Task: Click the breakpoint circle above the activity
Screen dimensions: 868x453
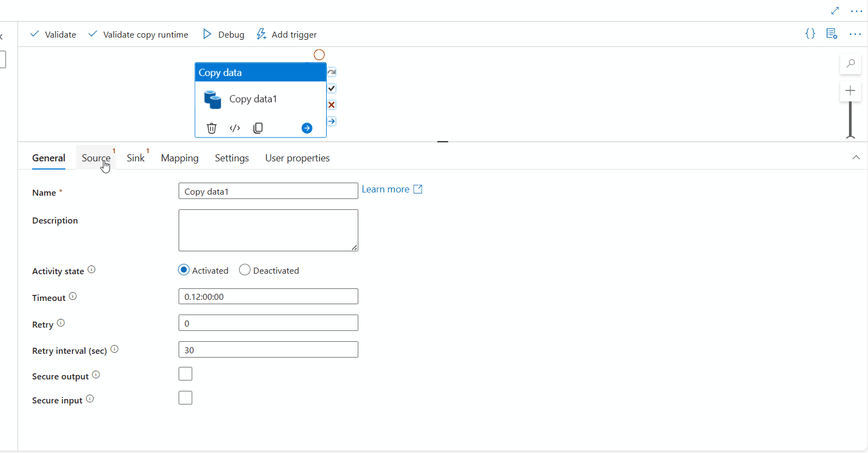Action: point(320,55)
